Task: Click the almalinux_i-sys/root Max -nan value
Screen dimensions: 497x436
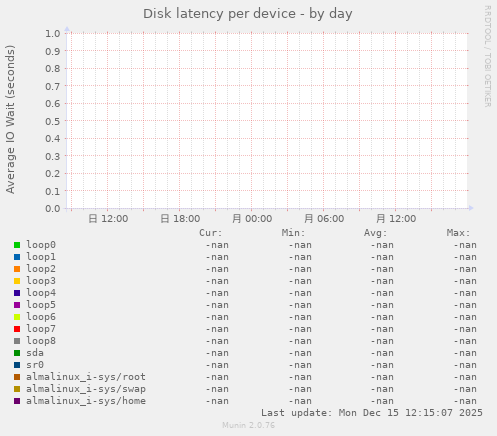Action: point(465,377)
